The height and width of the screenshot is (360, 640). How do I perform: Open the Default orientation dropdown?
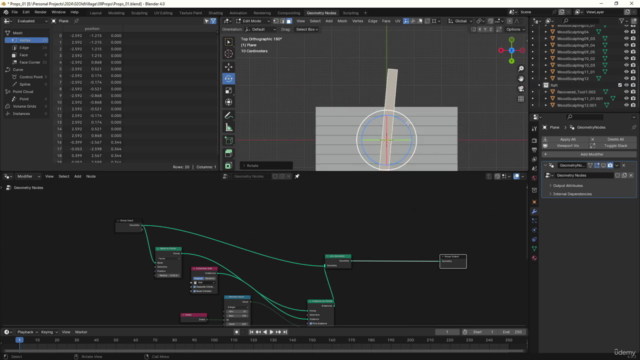pyautogui.click(x=260, y=29)
